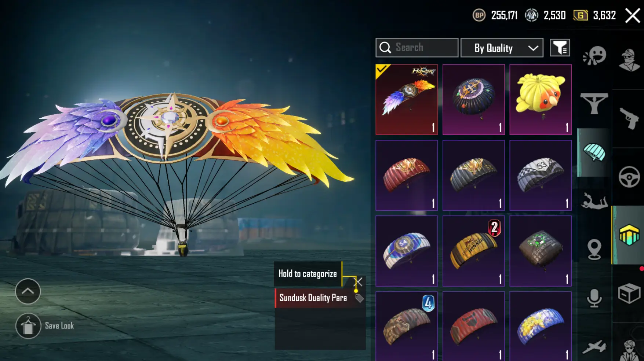Toggle the checked Honor Sundusk parachute item
The image size is (644, 361).
[x=407, y=99]
